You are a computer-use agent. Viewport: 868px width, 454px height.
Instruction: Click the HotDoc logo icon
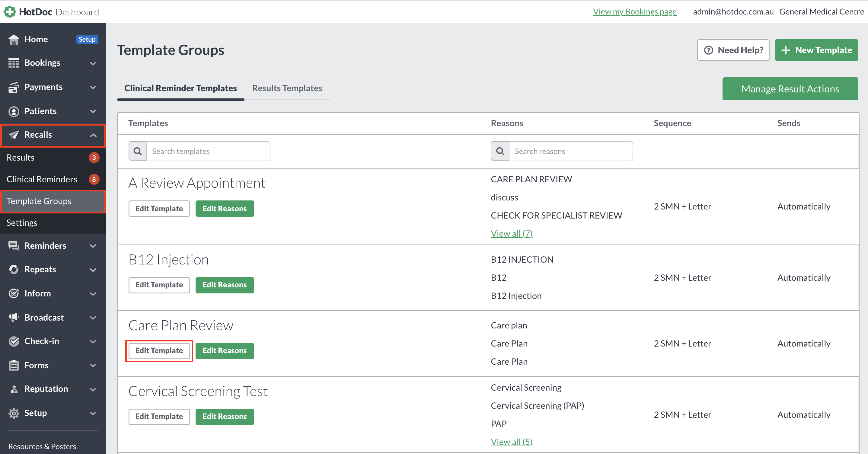point(10,12)
